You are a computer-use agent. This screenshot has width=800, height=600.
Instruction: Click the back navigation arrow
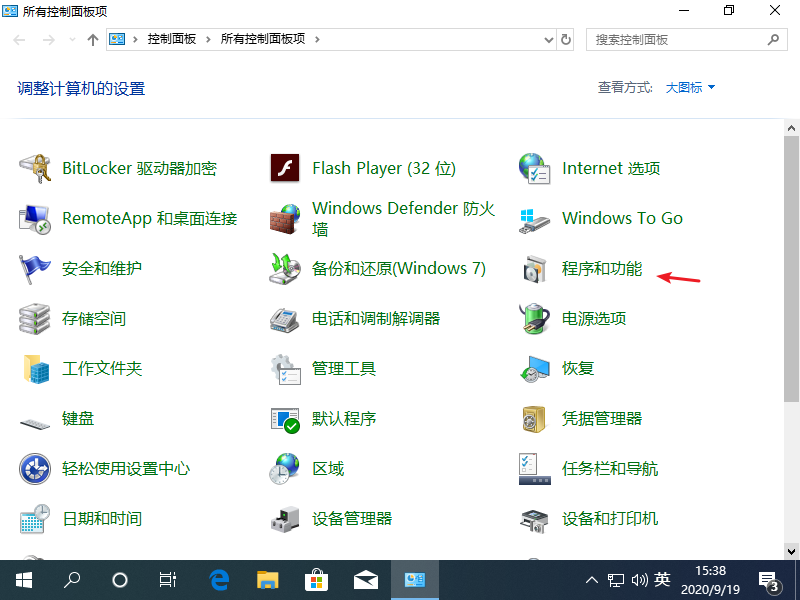tap(19, 39)
